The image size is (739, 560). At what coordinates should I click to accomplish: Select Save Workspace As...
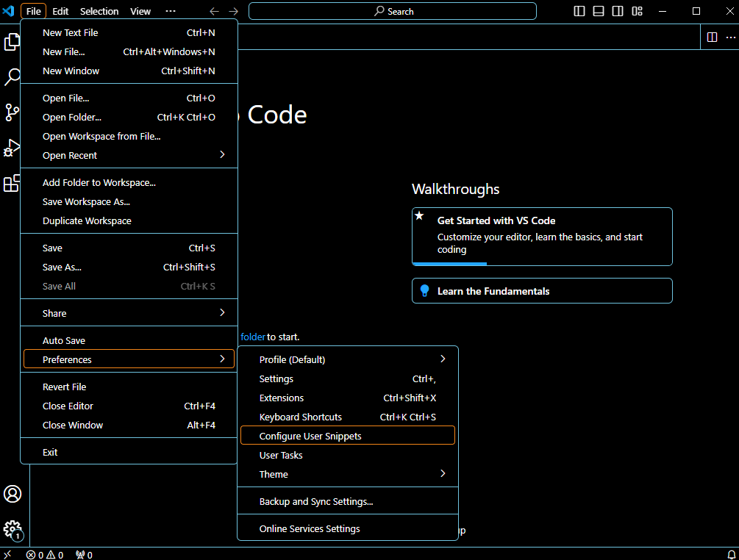129,201
